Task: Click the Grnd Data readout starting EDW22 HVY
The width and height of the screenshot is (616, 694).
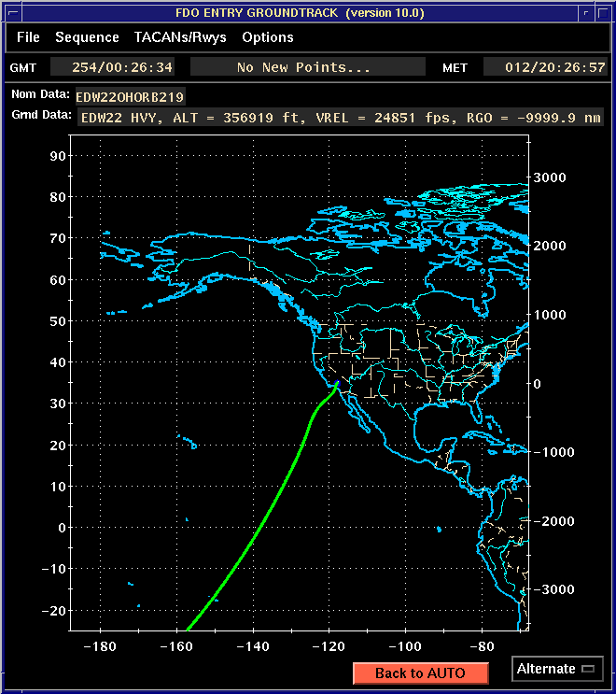Action: tap(341, 118)
